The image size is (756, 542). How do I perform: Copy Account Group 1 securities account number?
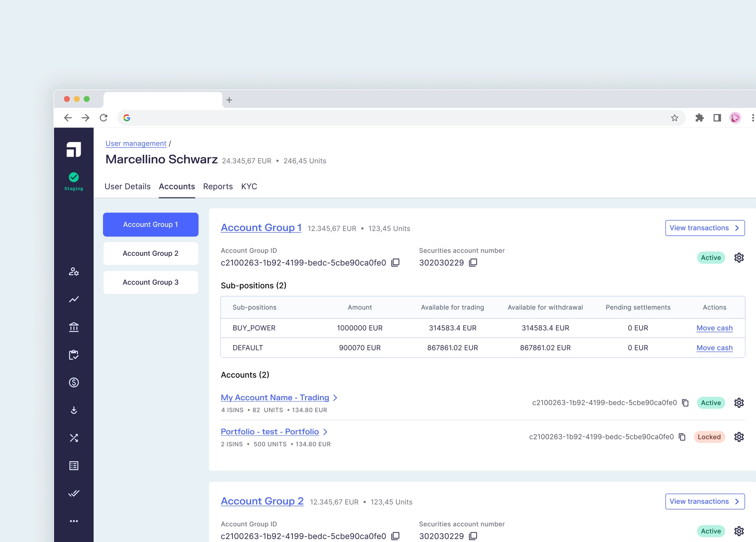pos(473,263)
